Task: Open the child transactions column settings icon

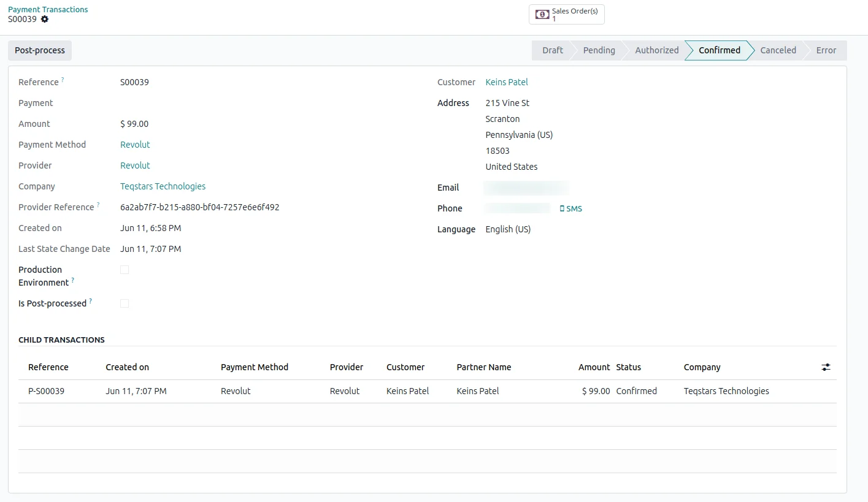Action: [826, 367]
